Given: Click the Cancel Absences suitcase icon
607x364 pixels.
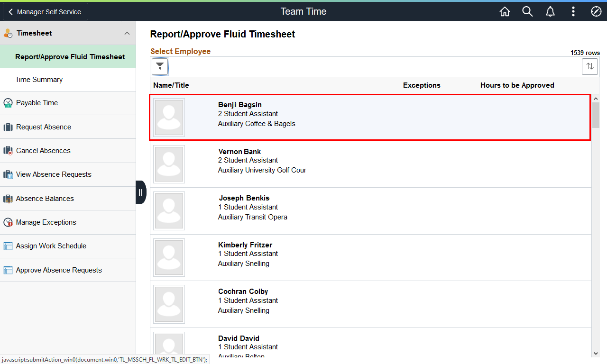Looking at the screenshot, I should (x=8, y=151).
